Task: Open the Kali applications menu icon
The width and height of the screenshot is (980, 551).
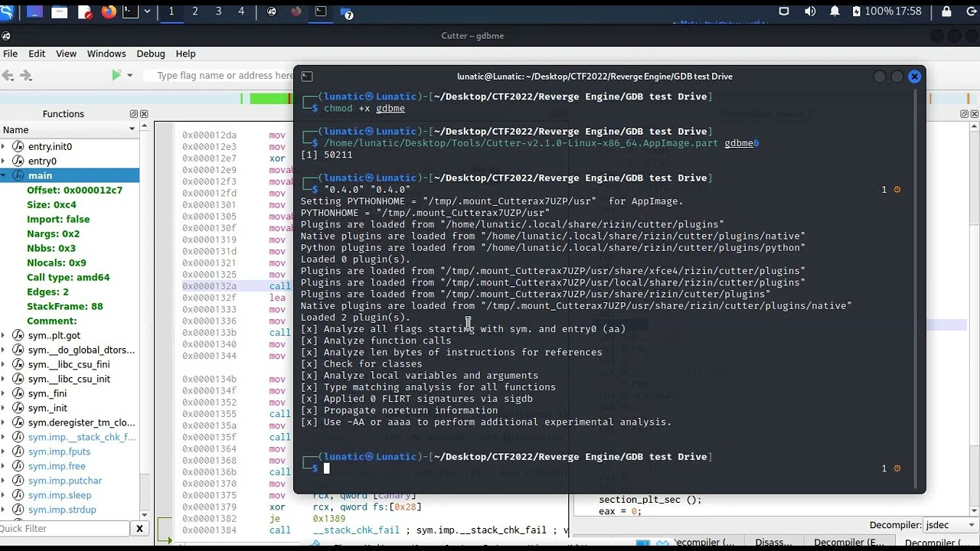Action: point(6,11)
